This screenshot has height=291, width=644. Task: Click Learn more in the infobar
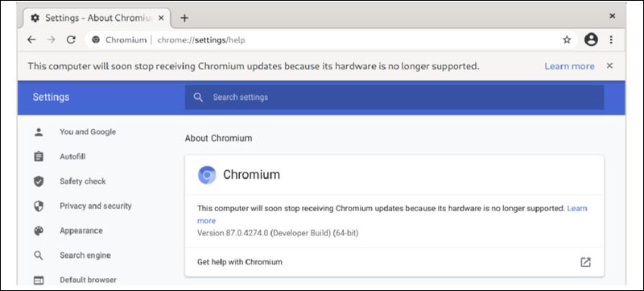click(x=569, y=66)
